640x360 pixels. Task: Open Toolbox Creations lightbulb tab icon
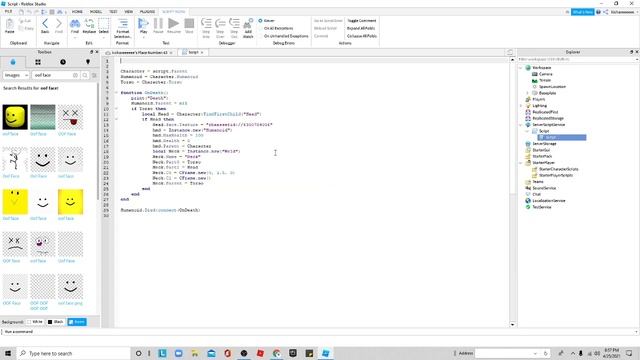[88, 62]
